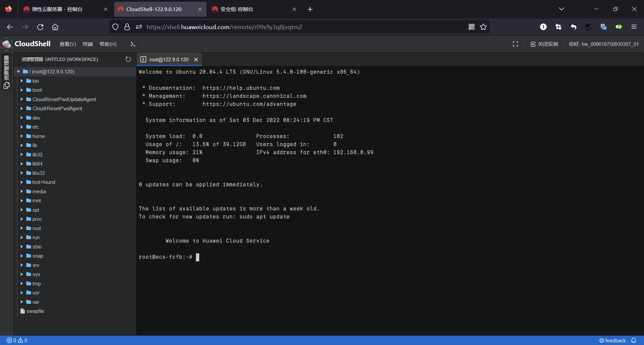Open the feedback link in status bar

tap(612, 340)
